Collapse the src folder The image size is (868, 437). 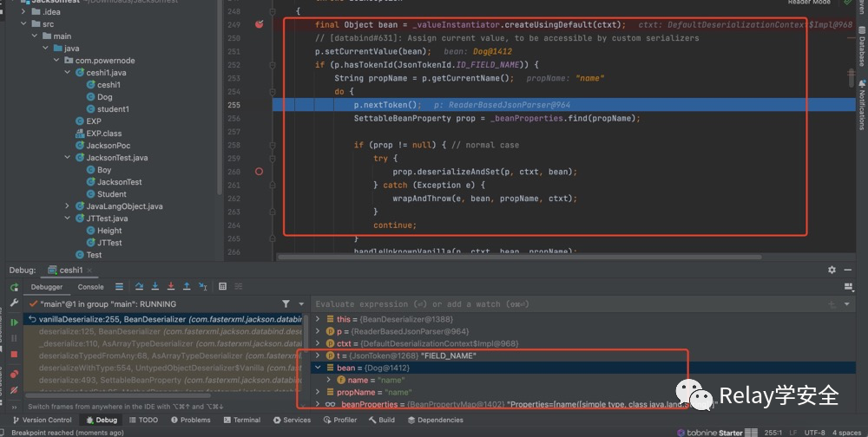coord(23,23)
